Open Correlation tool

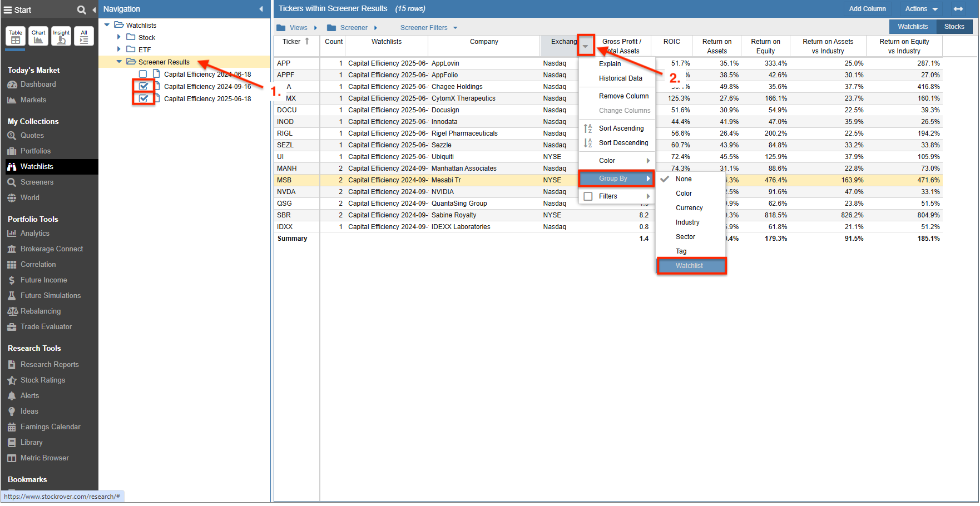pyautogui.click(x=38, y=265)
